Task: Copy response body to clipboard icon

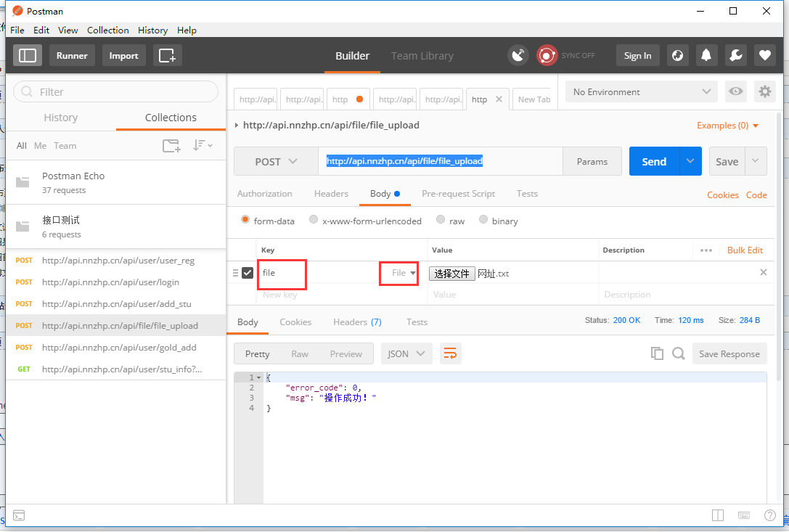Action: 657,354
